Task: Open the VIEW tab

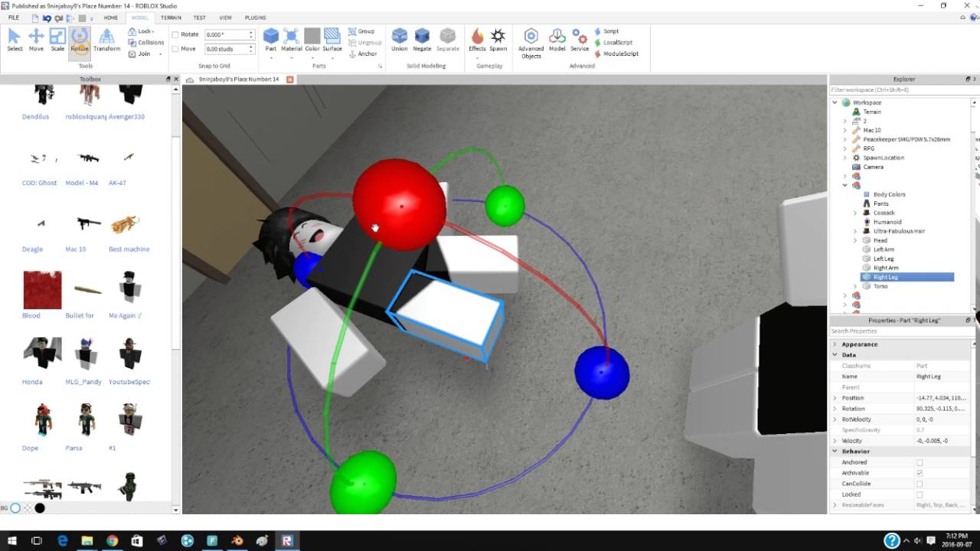Action: (225, 18)
